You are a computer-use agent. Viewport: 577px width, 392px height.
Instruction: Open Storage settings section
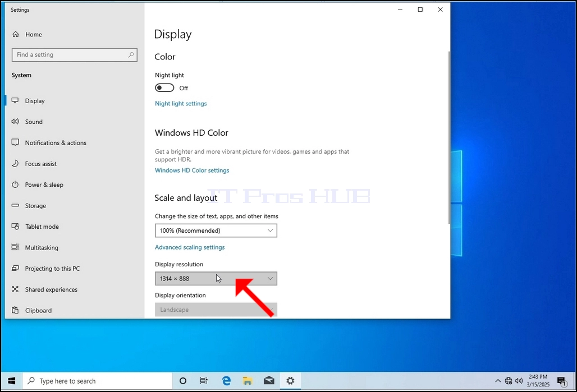pyautogui.click(x=75, y=206)
